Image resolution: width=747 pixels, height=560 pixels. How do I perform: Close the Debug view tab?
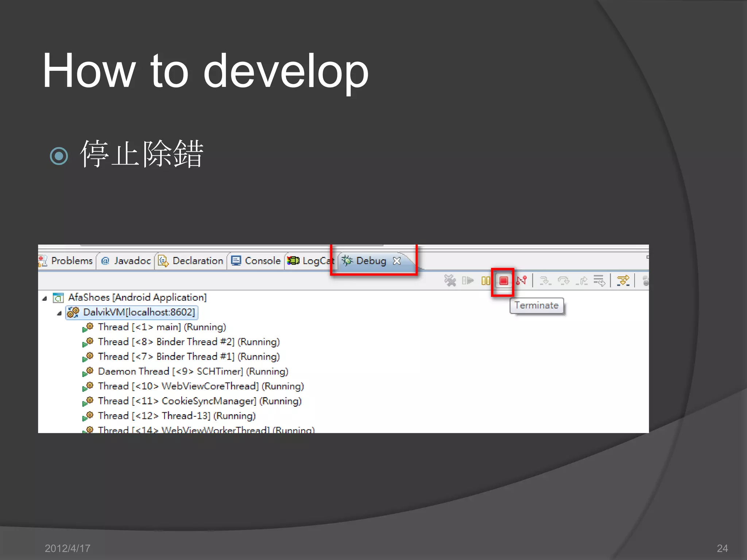point(397,261)
